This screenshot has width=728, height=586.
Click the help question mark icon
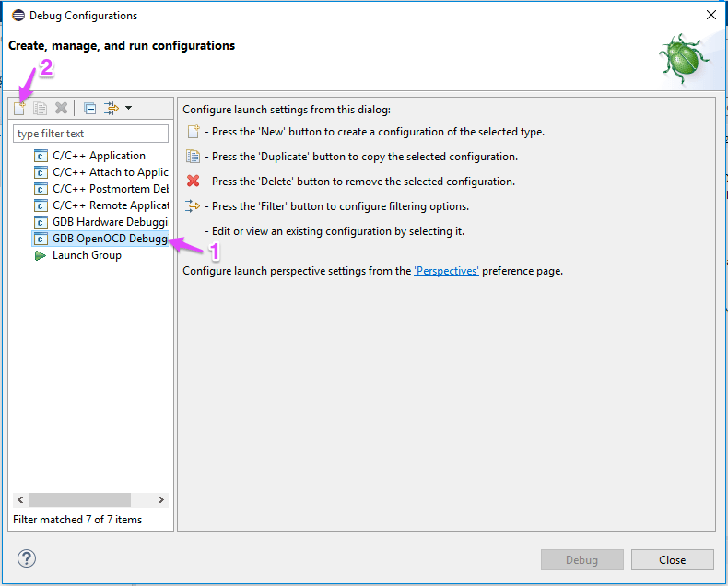click(27, 558)
